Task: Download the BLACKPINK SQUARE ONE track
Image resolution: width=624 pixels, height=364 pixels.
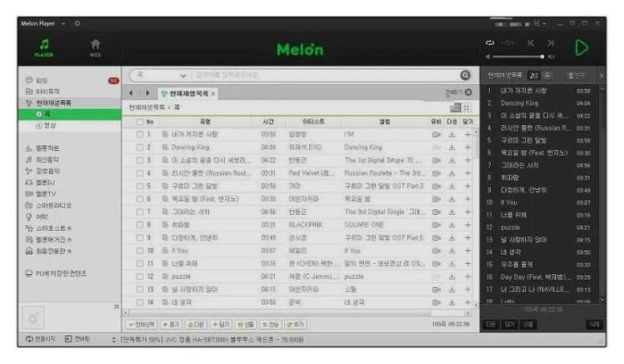Action: click(452, 225)
